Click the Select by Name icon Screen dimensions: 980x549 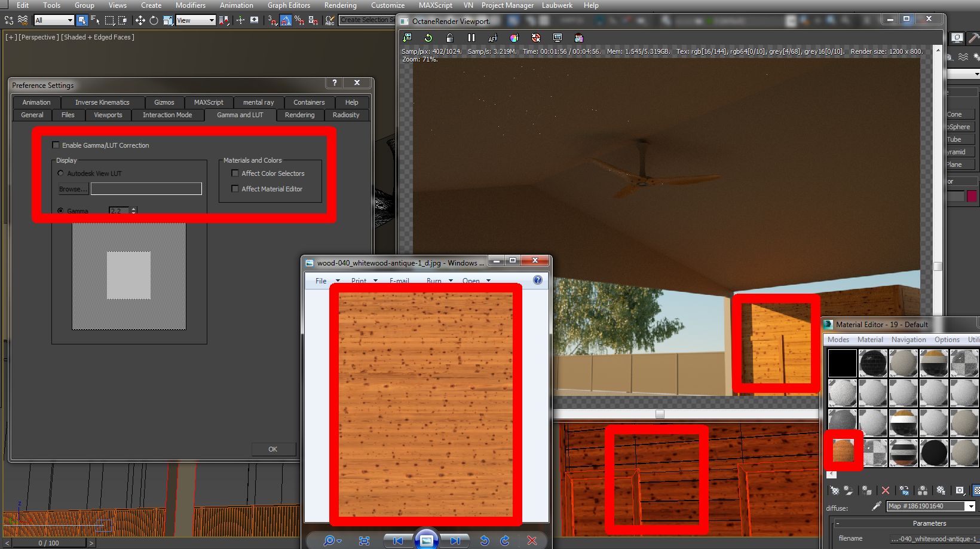pyautogui.click(x=95, y=20)
